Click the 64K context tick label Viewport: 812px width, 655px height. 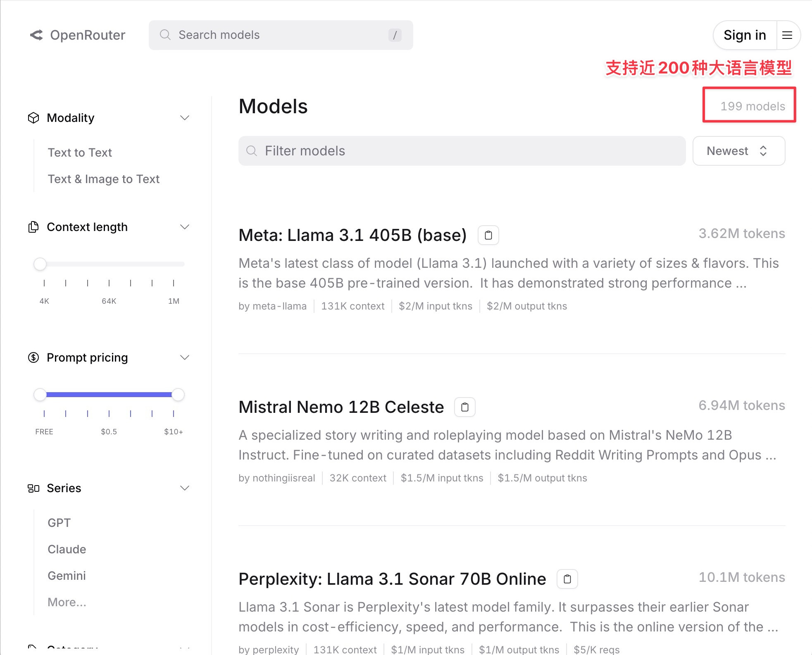click(109, 301)
